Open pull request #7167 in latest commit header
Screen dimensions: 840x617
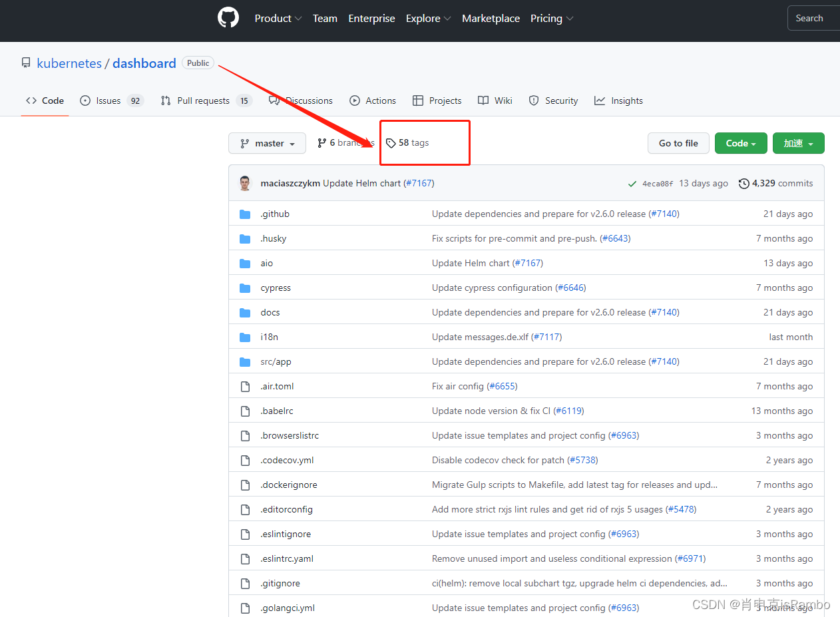pyautogui.click(x=419, y=183)
